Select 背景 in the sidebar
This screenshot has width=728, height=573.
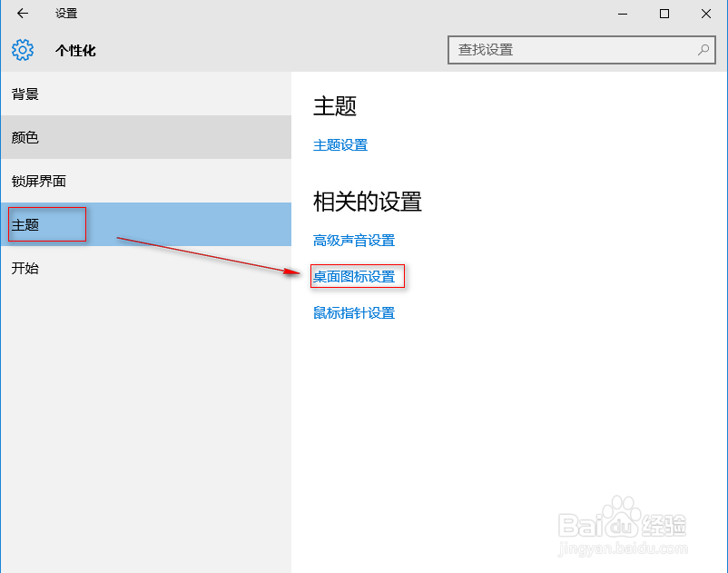[25, 94]
